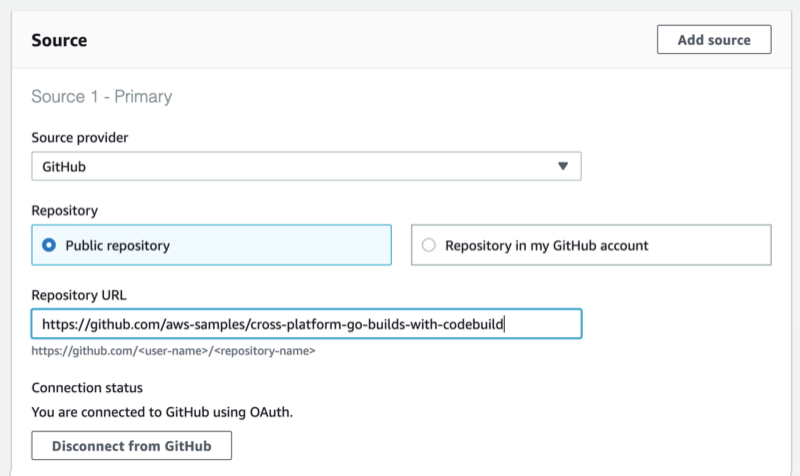Click 'Repository in my GitHub account' label text
The height and width of the screenshot is (476, 800).
tap(548, 245)
